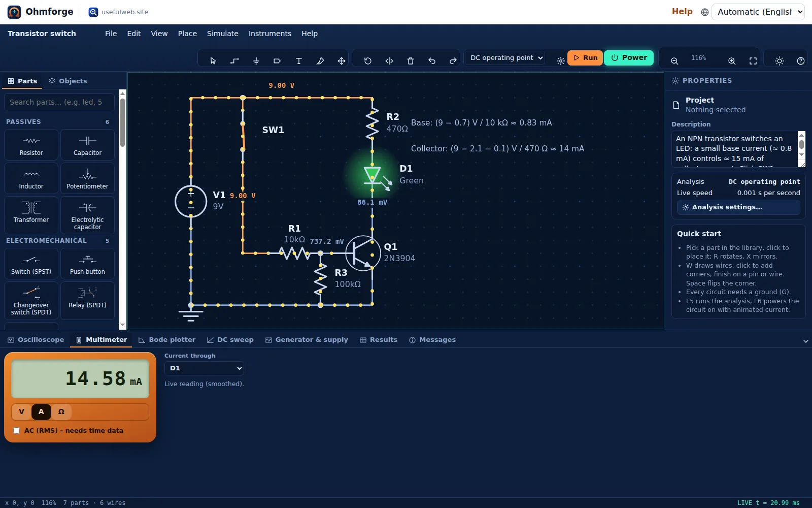Open the Simulate menu
The image size is (812, 508).
(222, 34)
